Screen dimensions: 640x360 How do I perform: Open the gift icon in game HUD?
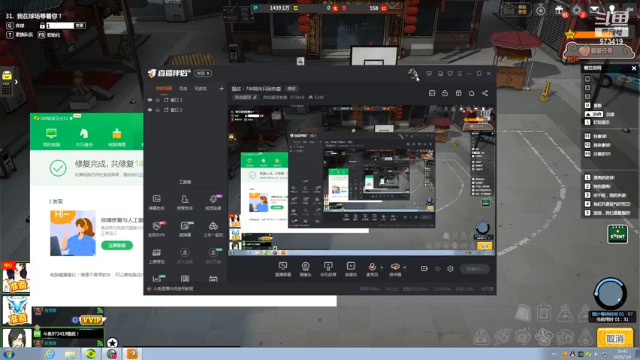pos(559,10)
